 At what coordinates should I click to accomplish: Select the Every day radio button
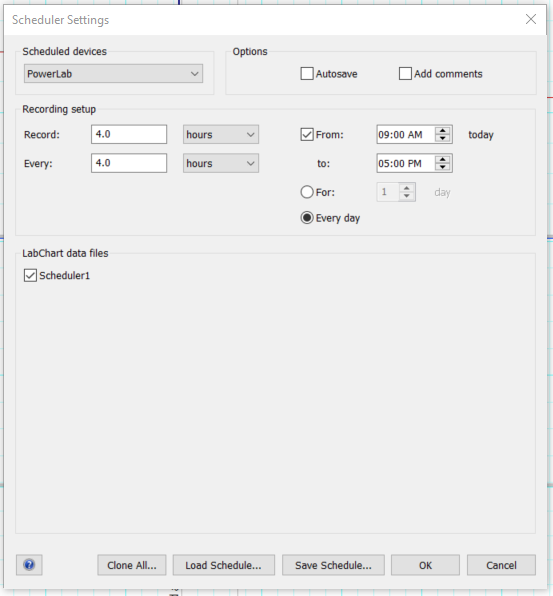pyautogui.click(x=307, y=218)
